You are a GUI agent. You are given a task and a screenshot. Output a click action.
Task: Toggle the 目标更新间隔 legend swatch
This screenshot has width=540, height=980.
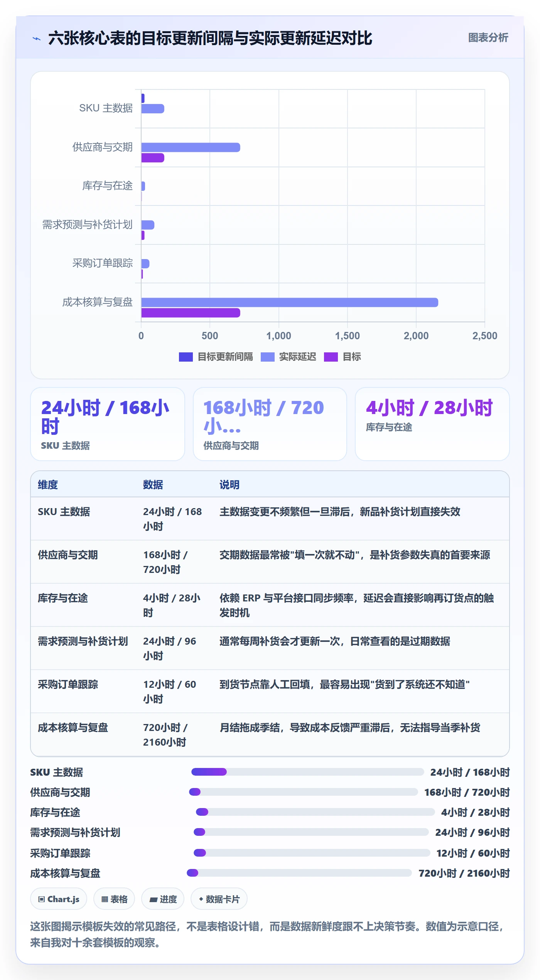tap(186, 357)
